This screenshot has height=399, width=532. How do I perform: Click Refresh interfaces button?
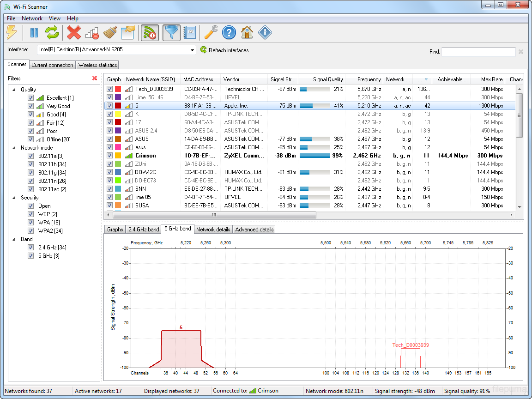(224, 50)
